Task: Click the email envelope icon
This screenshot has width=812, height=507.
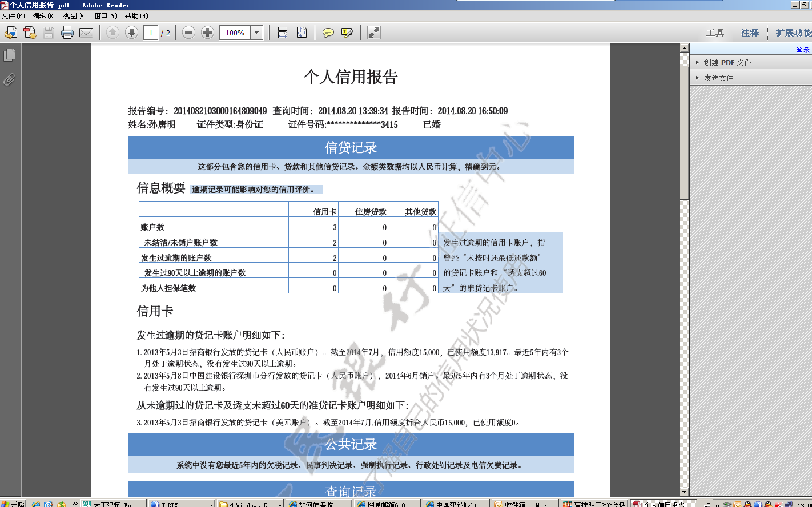Action: 86,33
